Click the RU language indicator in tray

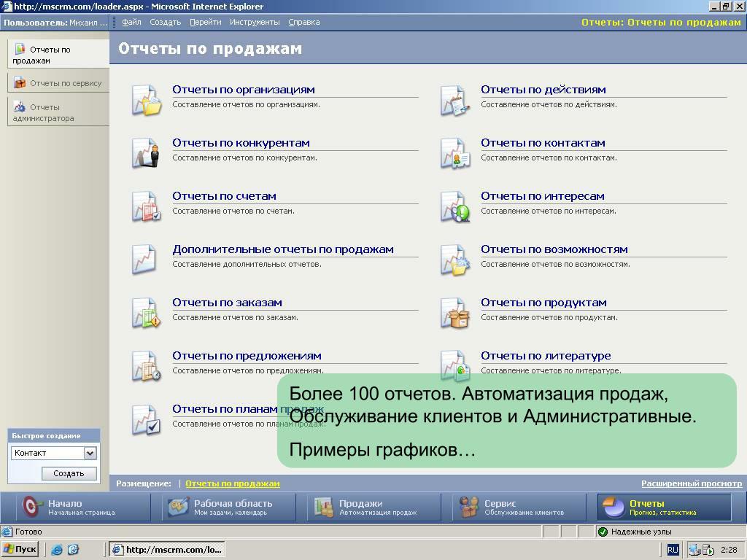point(673,550)
